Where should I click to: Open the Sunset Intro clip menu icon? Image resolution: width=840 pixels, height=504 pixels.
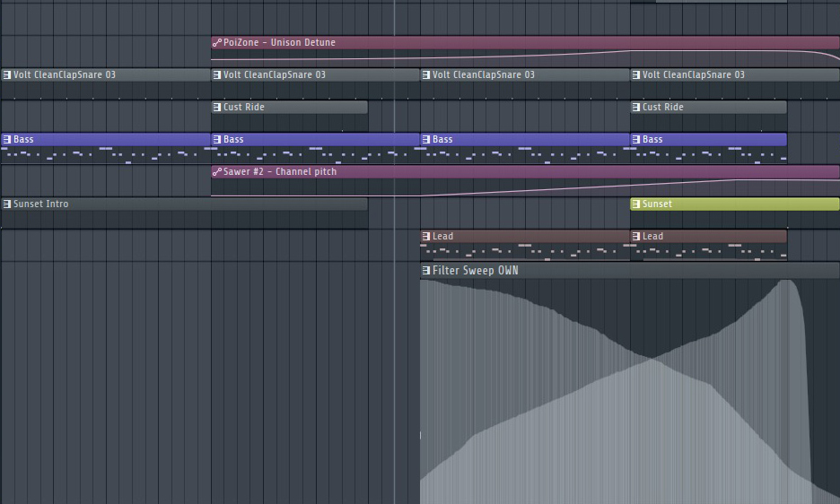7,204
